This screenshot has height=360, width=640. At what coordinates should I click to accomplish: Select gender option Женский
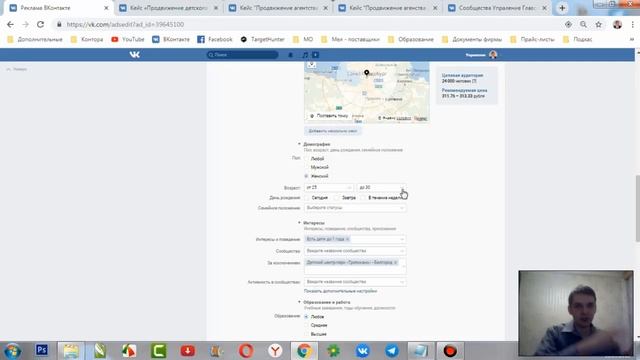[x=307, y=176]
